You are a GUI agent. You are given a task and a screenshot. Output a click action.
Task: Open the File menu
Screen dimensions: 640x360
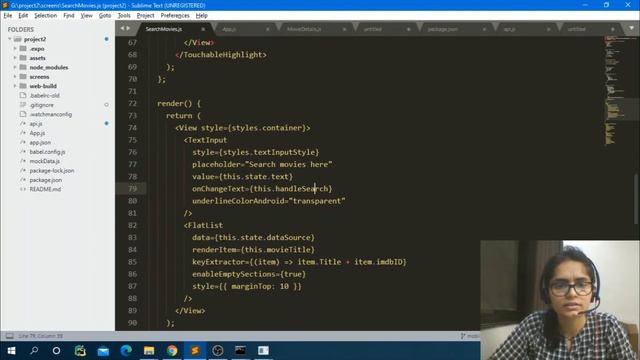coord(8,16)
